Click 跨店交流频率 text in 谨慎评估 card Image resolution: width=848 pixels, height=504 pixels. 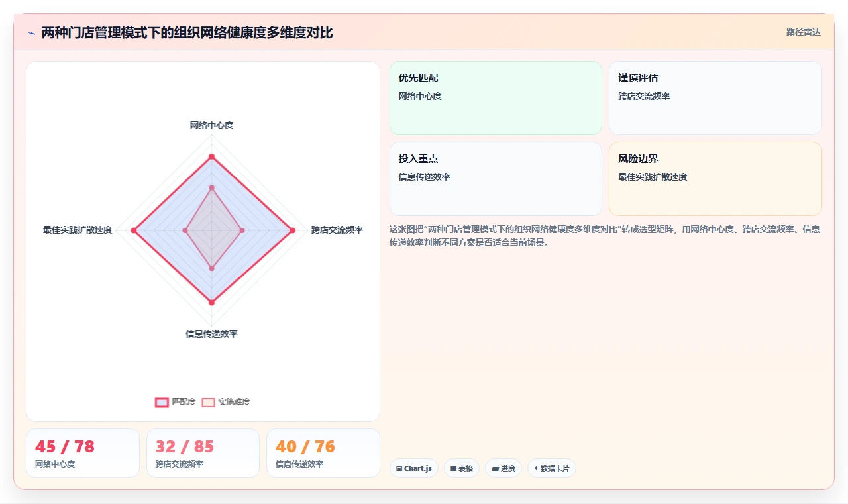[644, 96]
